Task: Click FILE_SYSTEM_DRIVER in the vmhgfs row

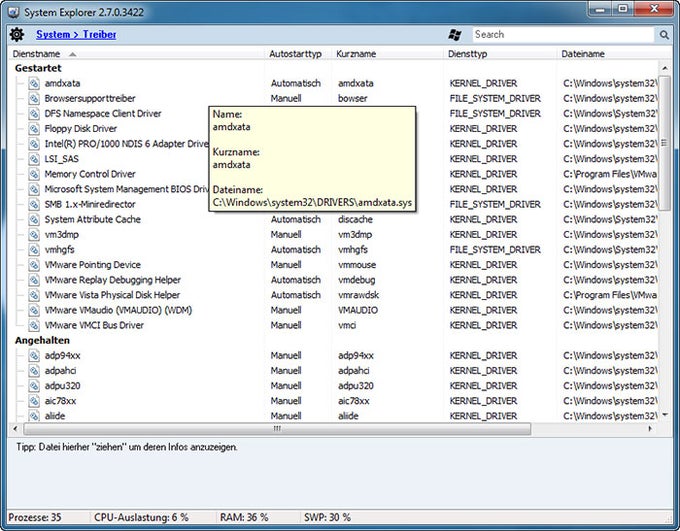Action: tap(495, 250)
